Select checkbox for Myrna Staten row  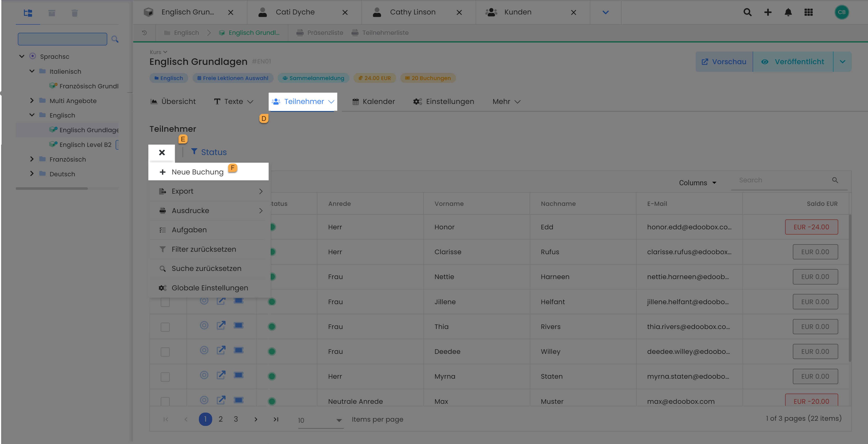pyautogui.click(x=165, y=377)
